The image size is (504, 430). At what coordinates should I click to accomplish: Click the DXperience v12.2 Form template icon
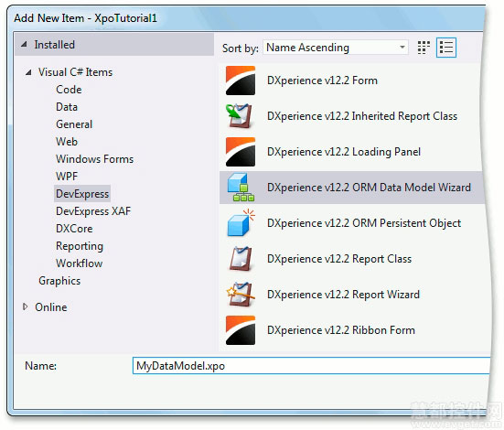coord(241,81)
